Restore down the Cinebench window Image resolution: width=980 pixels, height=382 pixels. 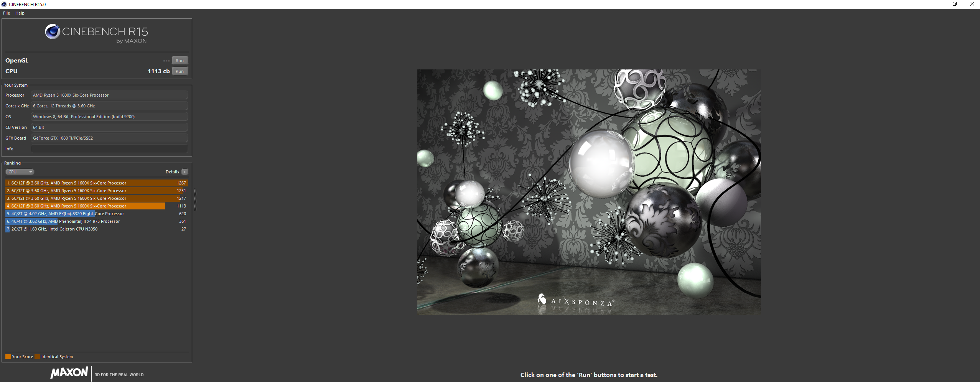955,4
